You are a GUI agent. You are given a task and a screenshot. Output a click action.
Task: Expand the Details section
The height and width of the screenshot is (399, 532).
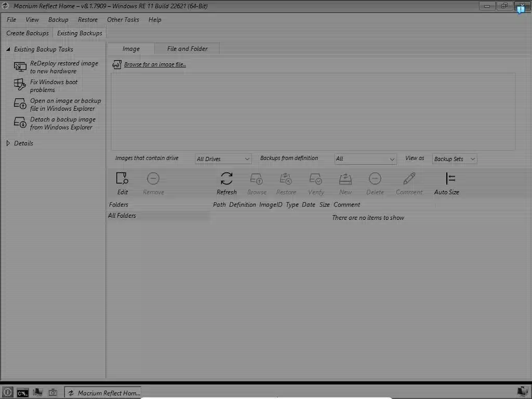click(8, 143)
